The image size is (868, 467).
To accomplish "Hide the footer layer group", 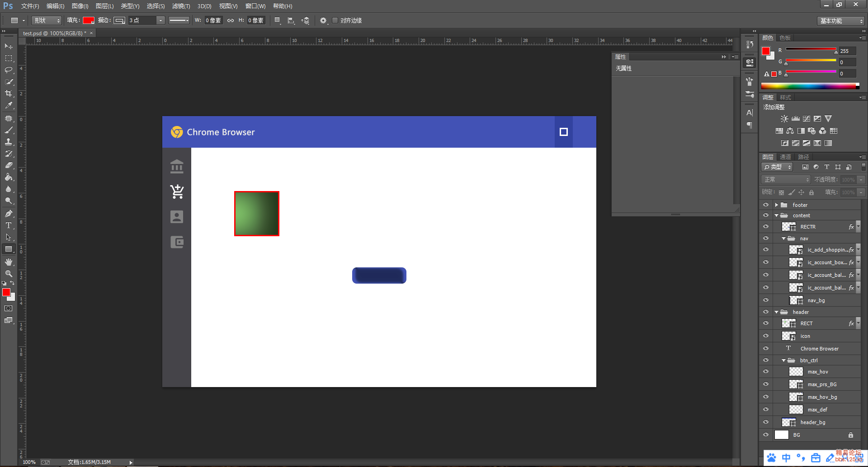I will (766, 205).
